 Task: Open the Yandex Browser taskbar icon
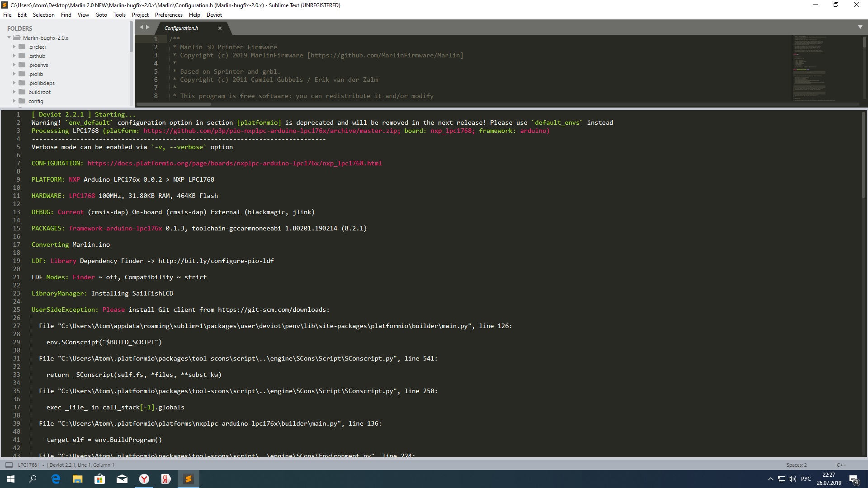click(x=144, y=479)
